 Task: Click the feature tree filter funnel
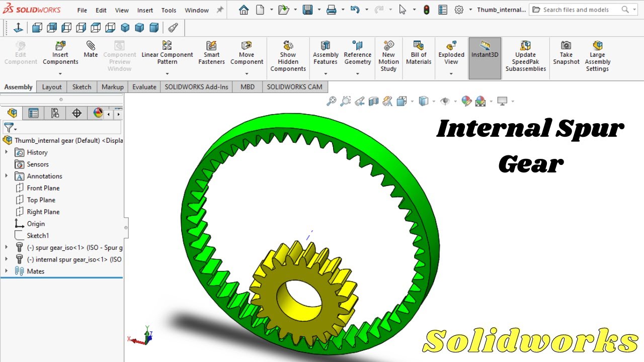point(10,128)
